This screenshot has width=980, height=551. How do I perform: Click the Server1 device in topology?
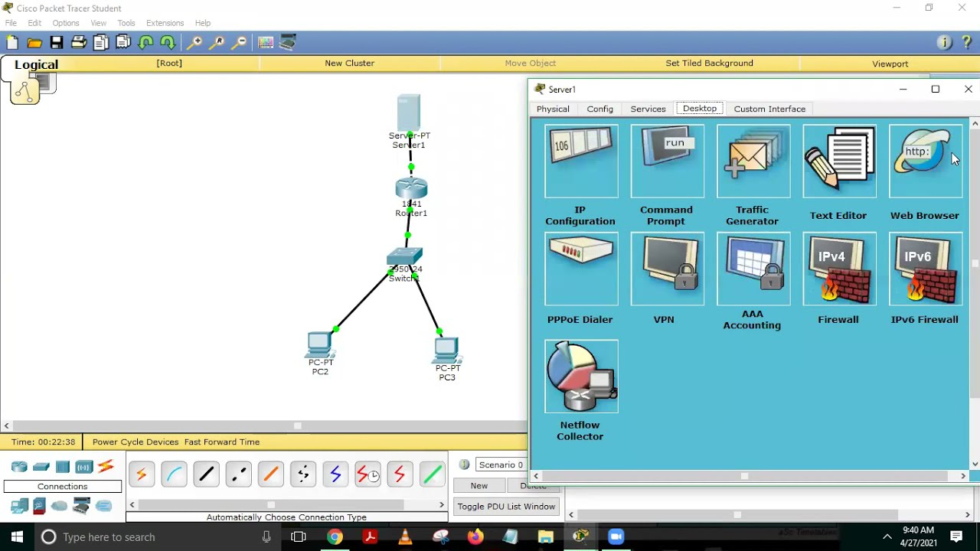click(409, 114)
